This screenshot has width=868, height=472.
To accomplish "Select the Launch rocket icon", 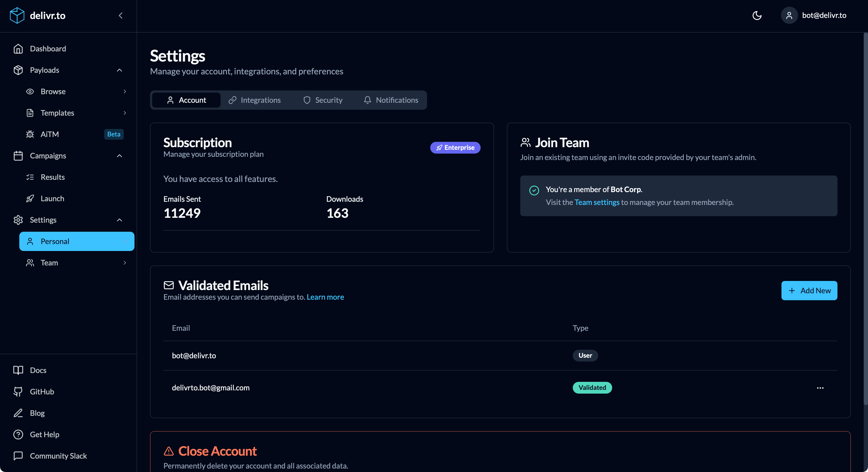I will (30, 198).
